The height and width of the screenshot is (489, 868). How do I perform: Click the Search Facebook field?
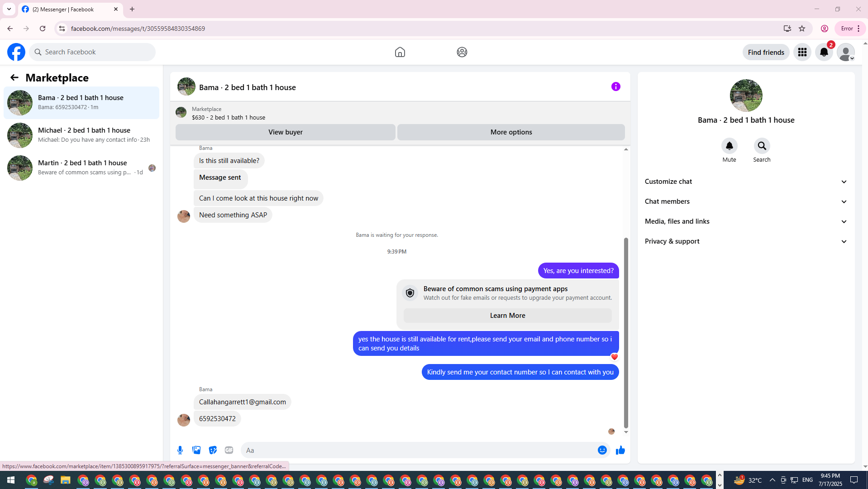click(x=92, y=52)
